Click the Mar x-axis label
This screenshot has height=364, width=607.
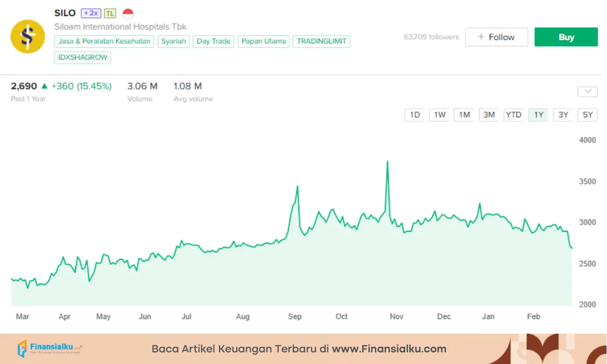pos(23,316)
